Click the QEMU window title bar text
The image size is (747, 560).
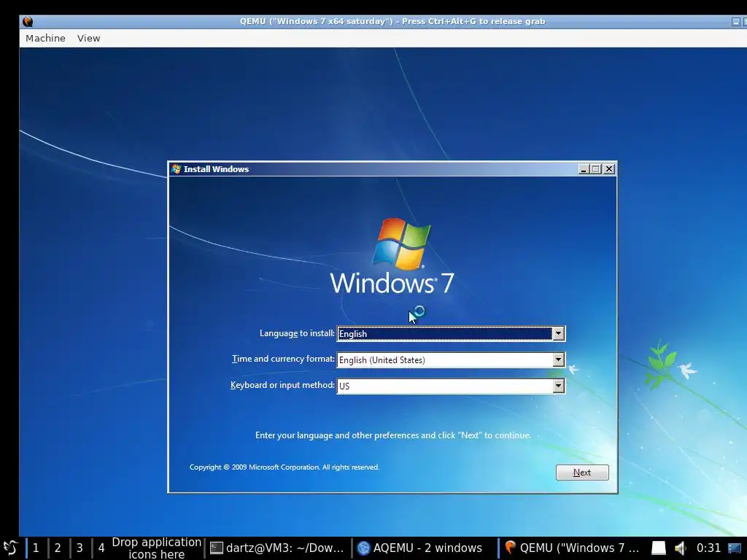click(x=392, y=21)
